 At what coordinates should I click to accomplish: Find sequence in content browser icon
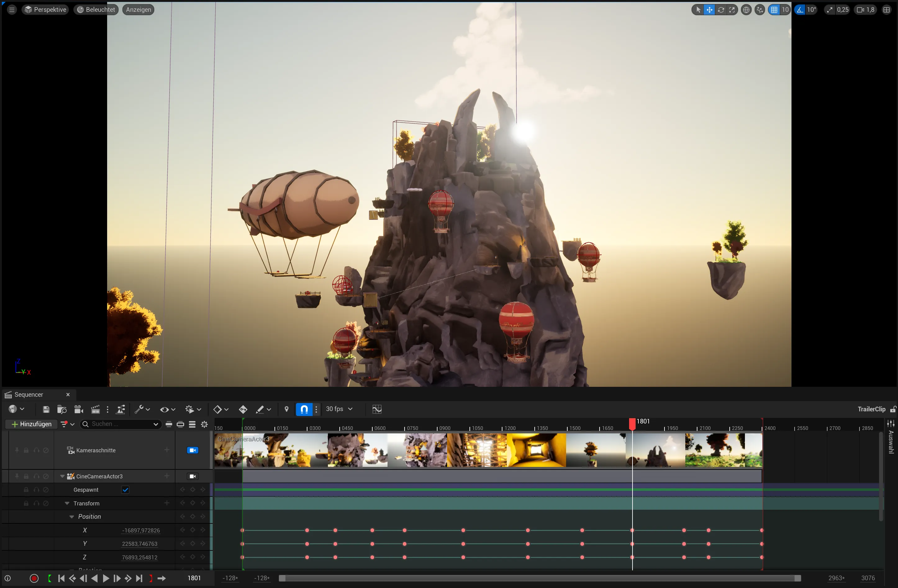tap(62, 409)
